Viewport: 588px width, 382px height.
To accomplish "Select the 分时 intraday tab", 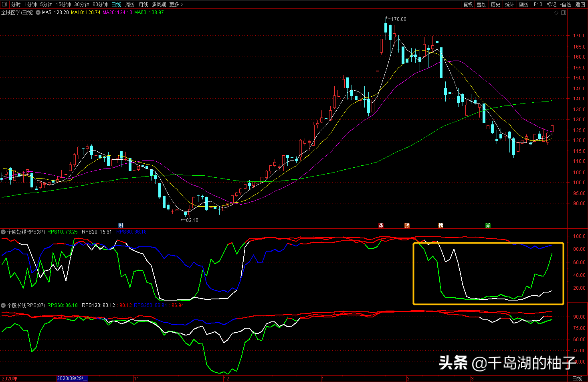I will [16, 4].
